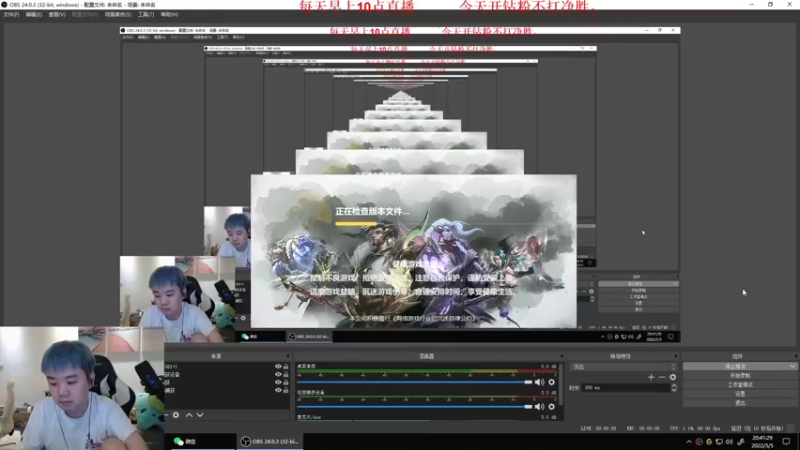This screenshot has height=450, width=800.
Task: Click OBS logo in the title bar
Action: (4, 4)
